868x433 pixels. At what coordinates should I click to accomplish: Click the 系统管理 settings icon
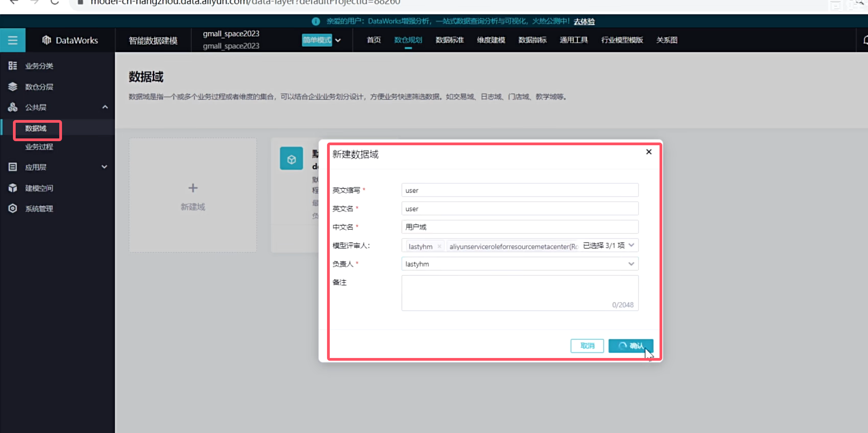(x=13, y=208)
